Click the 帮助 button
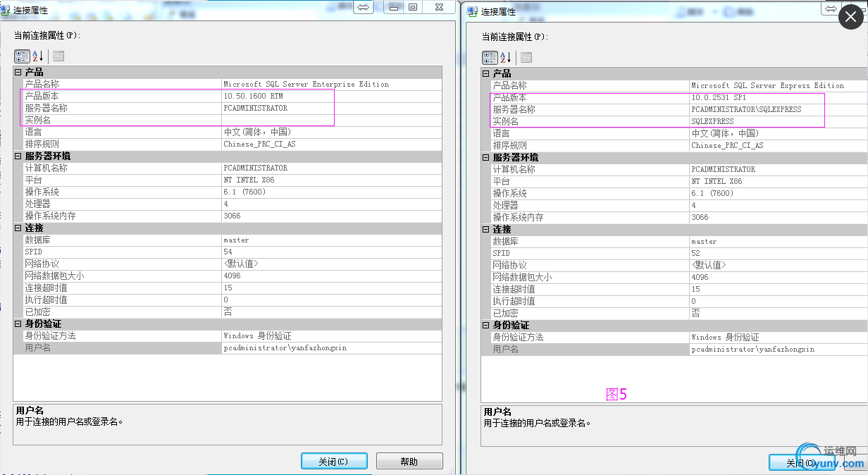868x475 pixels. [409, 462]
